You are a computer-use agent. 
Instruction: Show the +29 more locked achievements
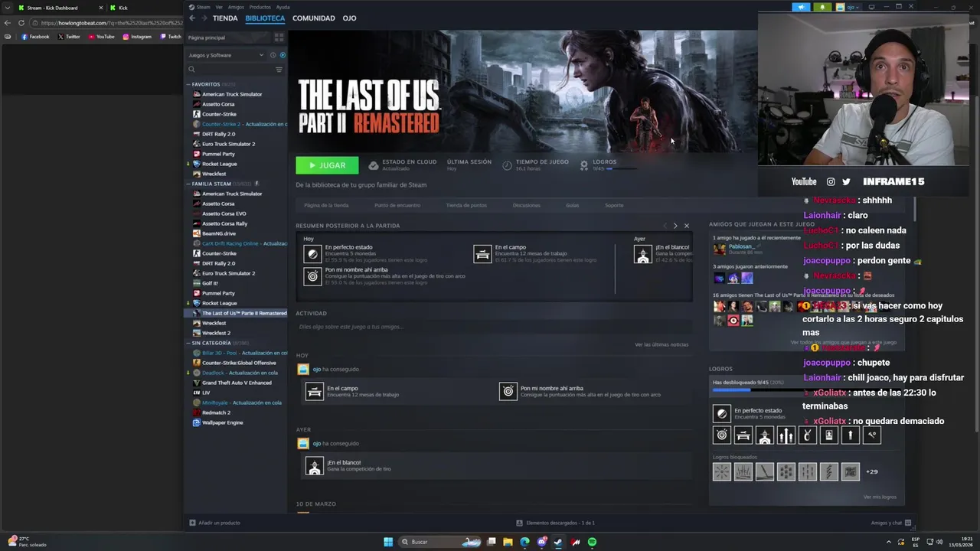[871, 472]
